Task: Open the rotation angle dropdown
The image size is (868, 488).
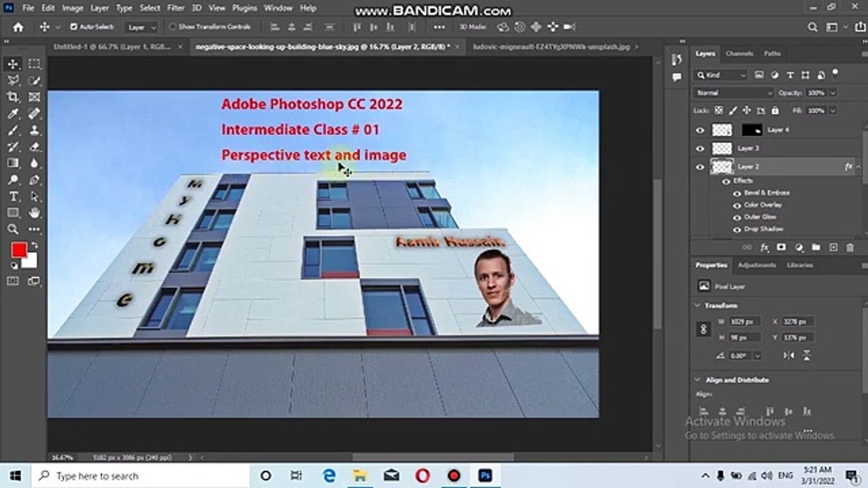Action: [757, 355]
